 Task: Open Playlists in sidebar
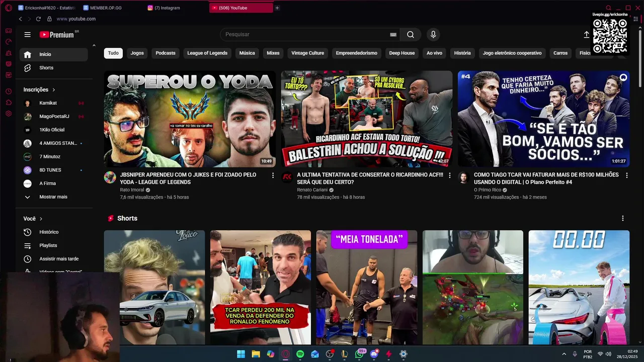[54, 245]
